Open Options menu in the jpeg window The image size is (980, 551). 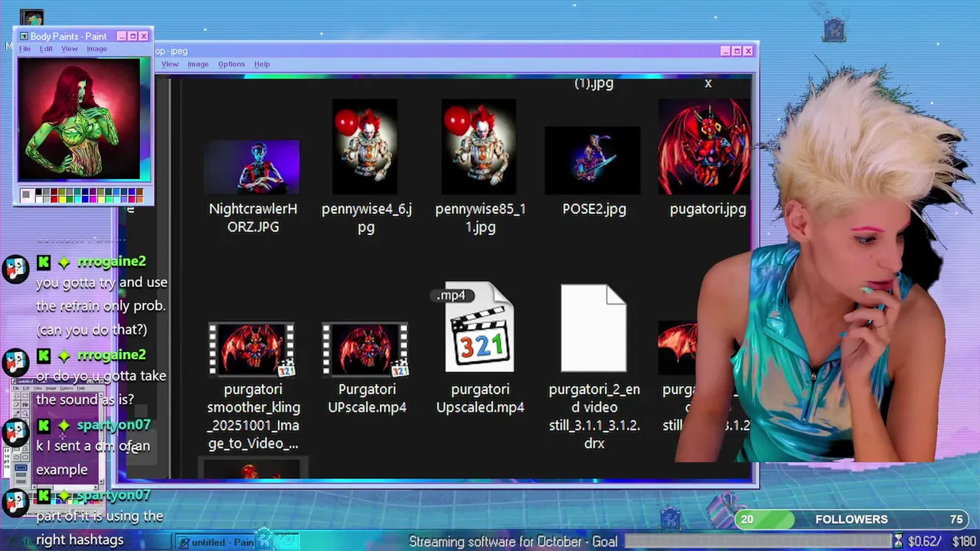[x=231, y=64]
